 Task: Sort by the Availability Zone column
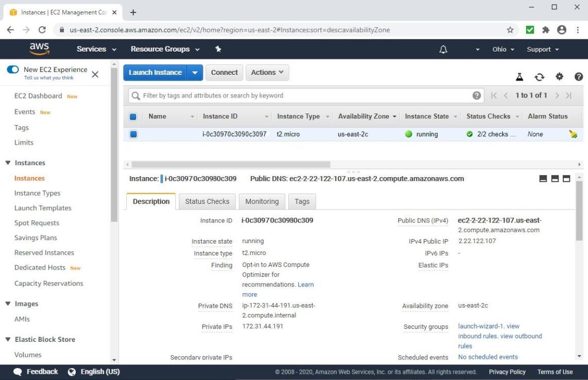[367, 116]
